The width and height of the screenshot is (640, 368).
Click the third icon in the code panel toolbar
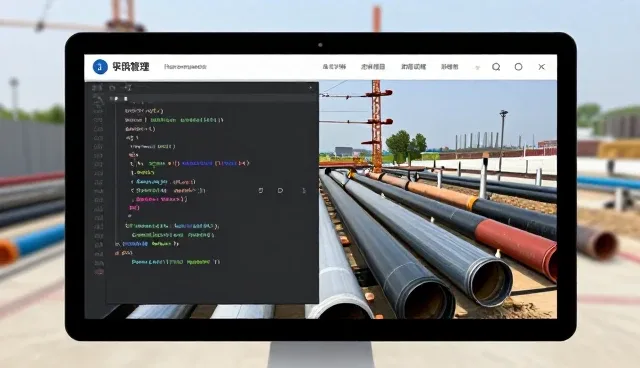click(128, 87)
